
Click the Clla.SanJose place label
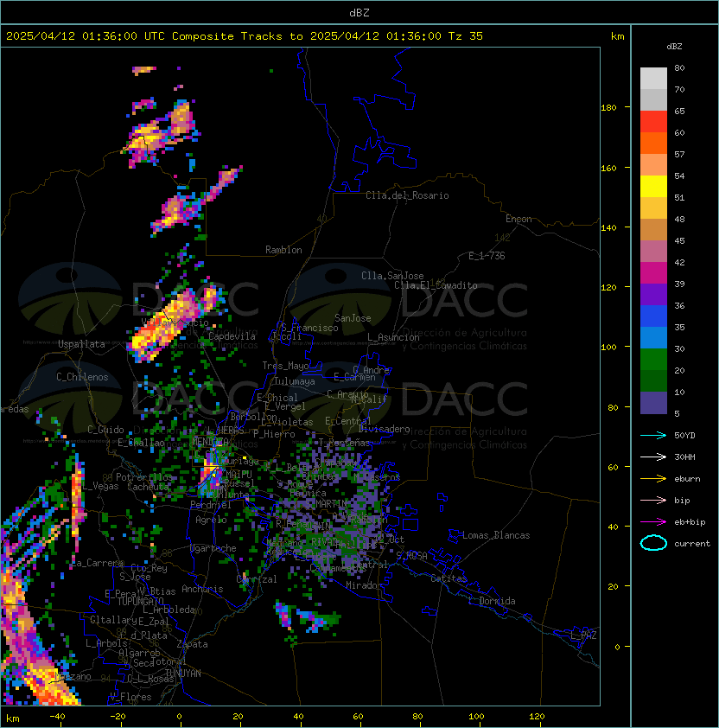coord(392,276)
